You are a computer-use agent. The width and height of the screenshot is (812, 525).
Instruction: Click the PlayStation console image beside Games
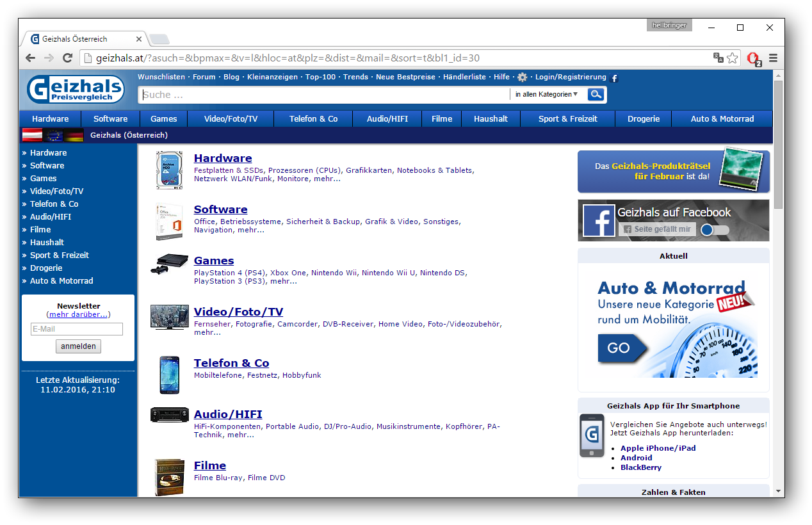point(169,264)
